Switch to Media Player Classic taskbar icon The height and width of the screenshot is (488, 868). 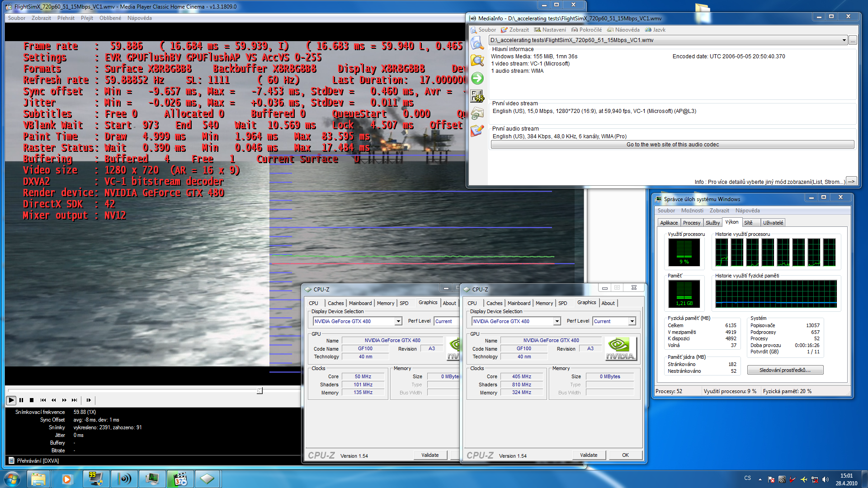click(180, 479)
